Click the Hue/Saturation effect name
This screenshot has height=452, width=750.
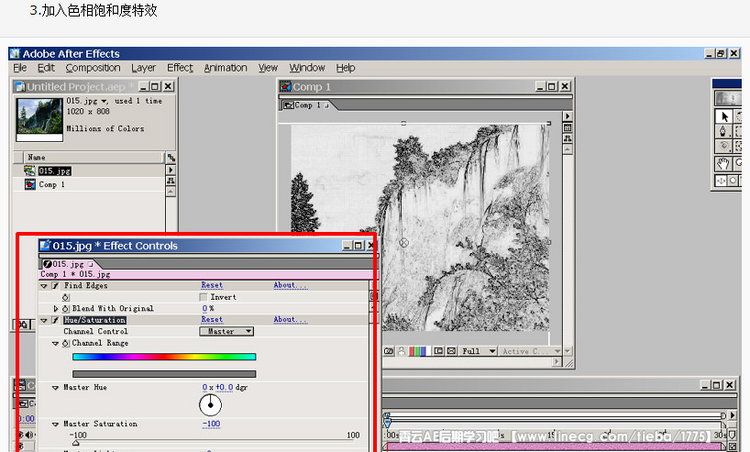[95, 320]
